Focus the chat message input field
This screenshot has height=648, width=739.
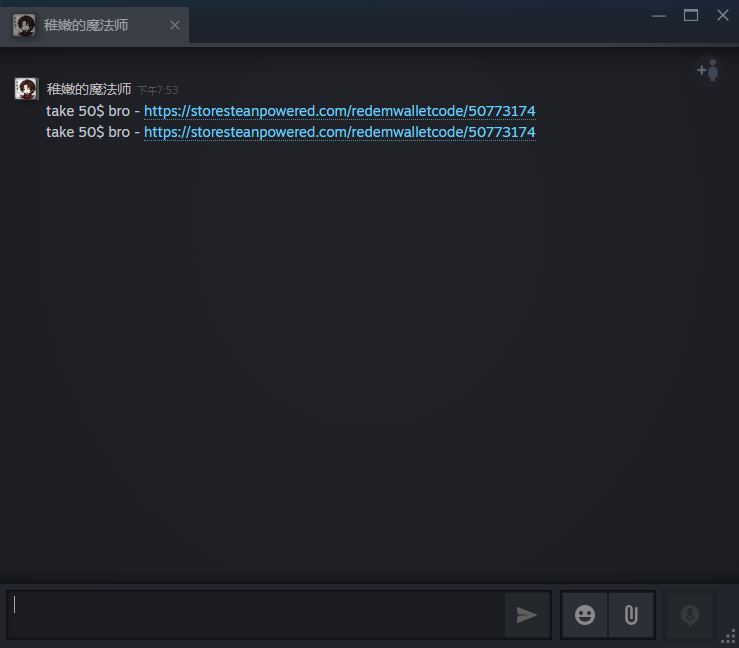pyautogui.click(x=255, y=615)
